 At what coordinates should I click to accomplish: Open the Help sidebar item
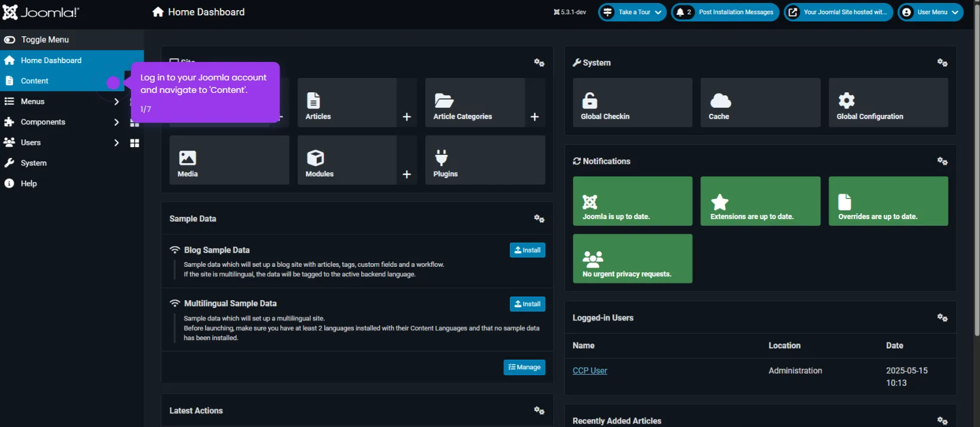(29, 183)
